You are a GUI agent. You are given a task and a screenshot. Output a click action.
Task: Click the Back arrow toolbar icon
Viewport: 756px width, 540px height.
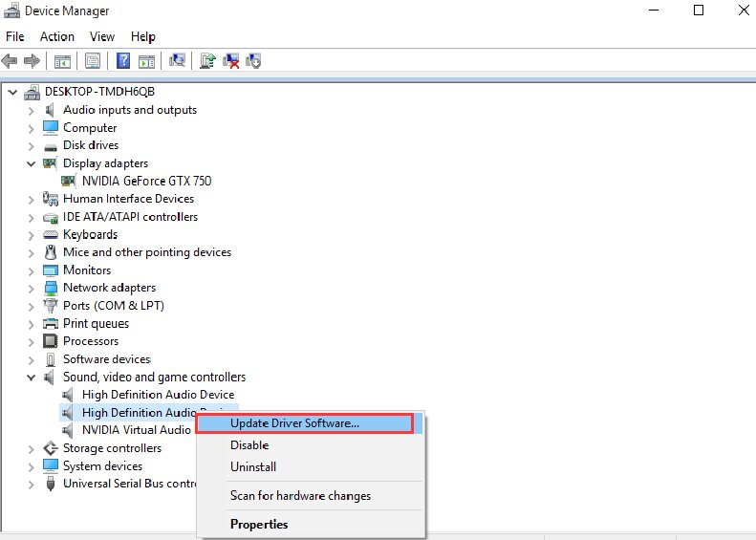coord(10,61)
